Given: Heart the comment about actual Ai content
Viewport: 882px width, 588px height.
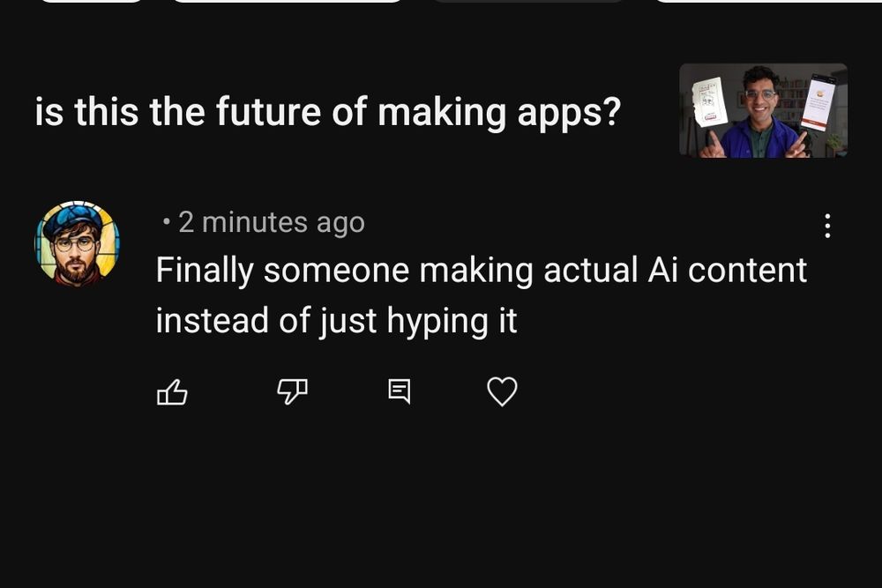Looking at the screenshot, I should (x=502, y=391).
